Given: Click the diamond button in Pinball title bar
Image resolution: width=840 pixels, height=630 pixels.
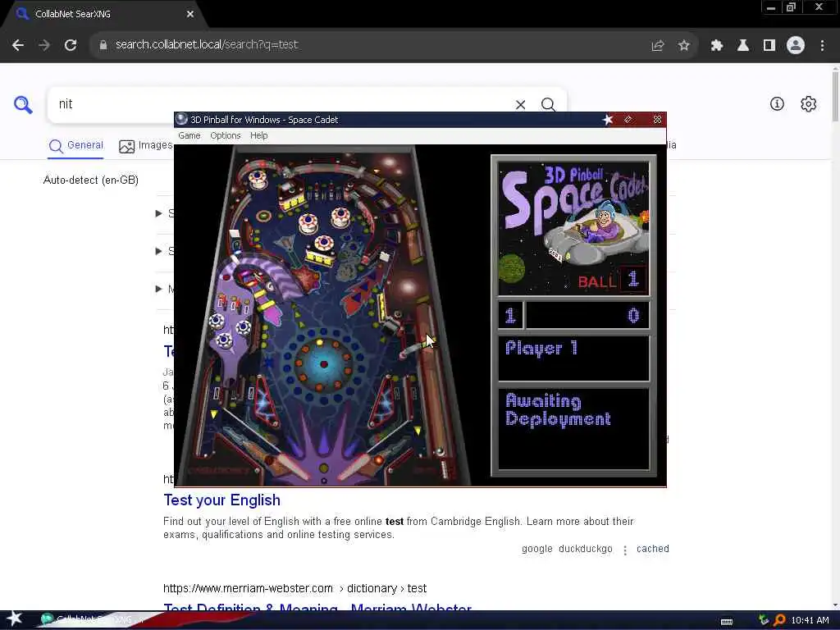Looking at the screenshot, I should tap(628, 120).
